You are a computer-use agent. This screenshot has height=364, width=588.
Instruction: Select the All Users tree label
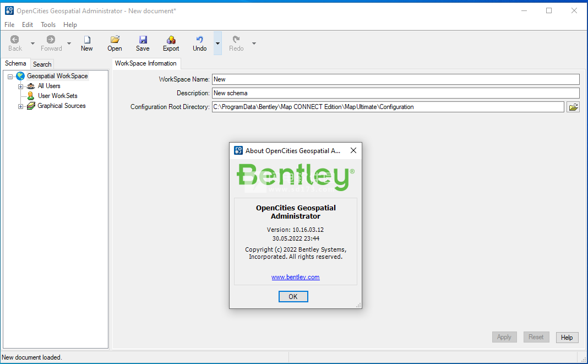(49, 86)
